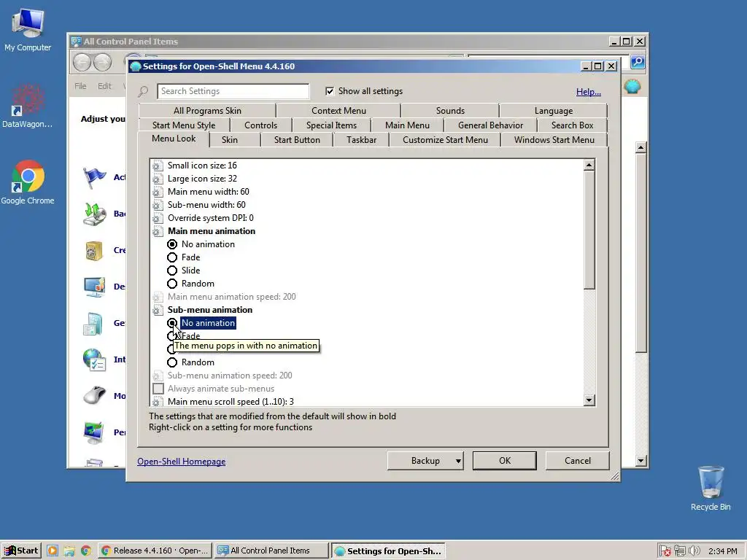Select Fade under Main menu animation

pos(172,257)
